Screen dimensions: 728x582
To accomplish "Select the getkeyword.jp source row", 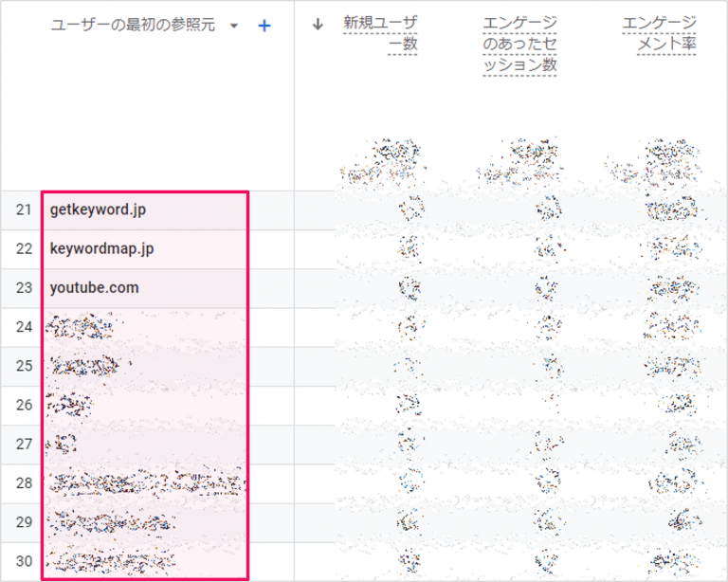I will tap(99, 209).
